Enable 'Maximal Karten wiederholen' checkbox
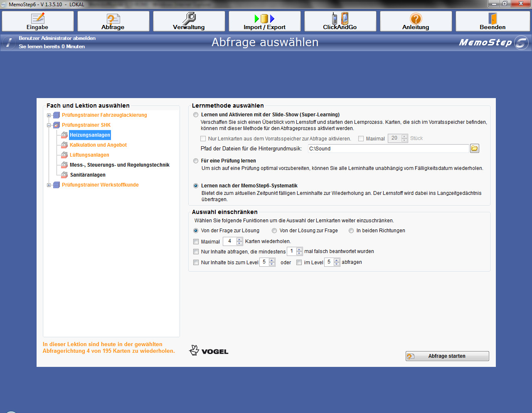The image size is (532, 413). [x=196, y=242]
